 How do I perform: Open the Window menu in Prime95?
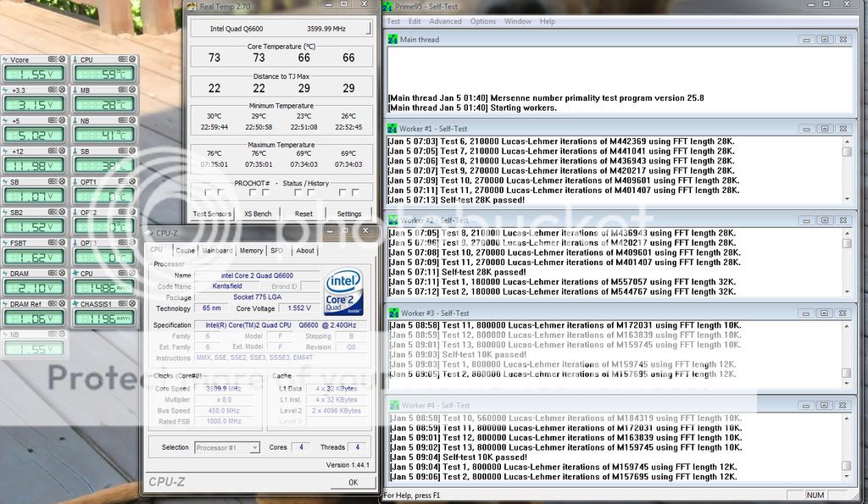click(518, 21)
